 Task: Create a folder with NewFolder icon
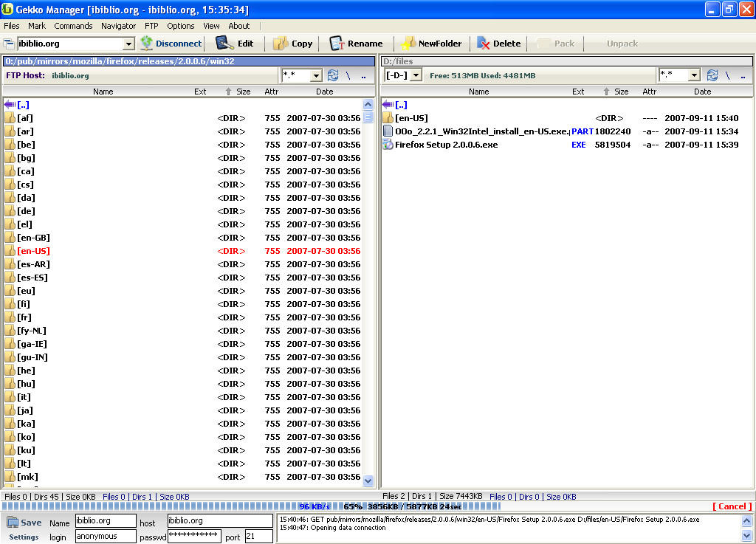tap(408, 44)
